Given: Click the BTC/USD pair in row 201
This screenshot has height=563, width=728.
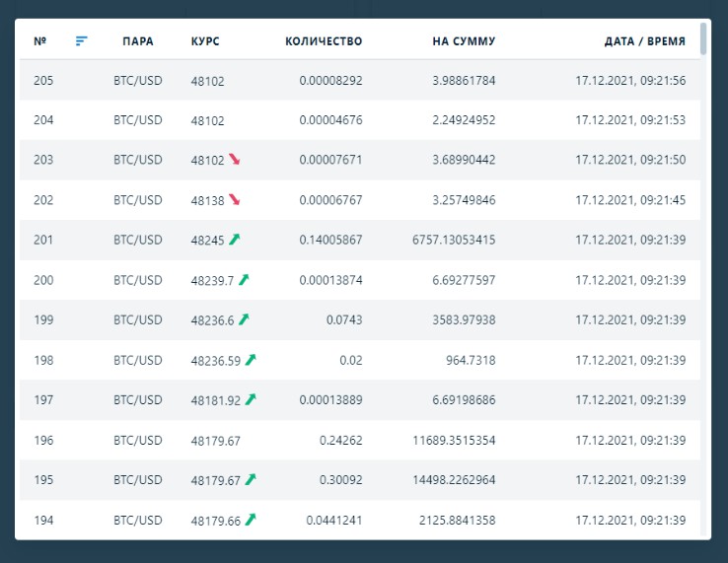Looking at the screenshot, I should click(x=137, y=240).
